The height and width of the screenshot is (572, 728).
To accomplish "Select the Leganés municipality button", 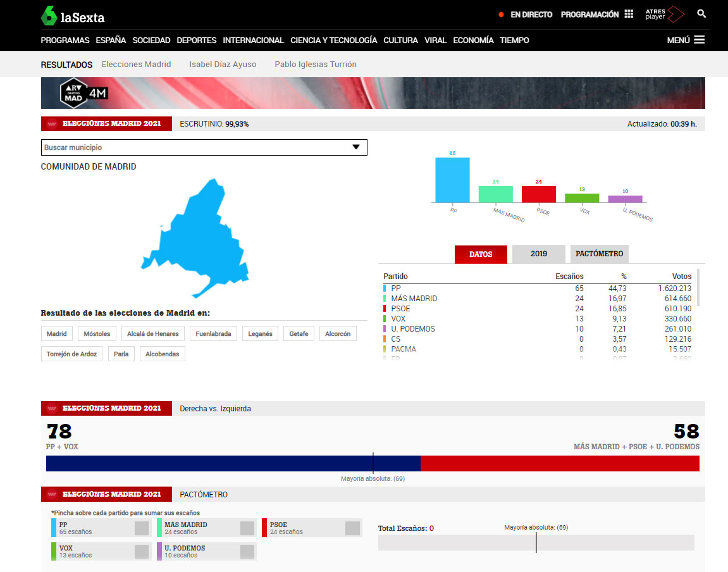I will click(260, 334).
